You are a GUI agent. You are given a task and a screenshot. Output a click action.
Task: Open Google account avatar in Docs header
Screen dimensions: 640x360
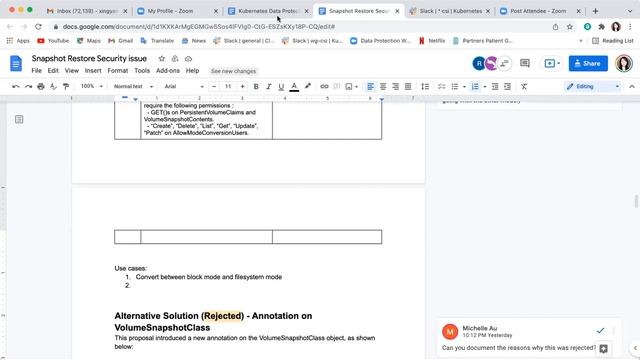pos(624,63)
